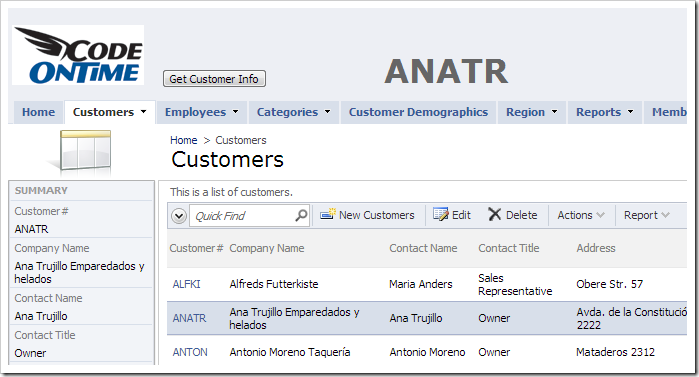Expand the Categories menu arrow
The height and width of the screenshot is (377, 699).
(x=328, y=112)
